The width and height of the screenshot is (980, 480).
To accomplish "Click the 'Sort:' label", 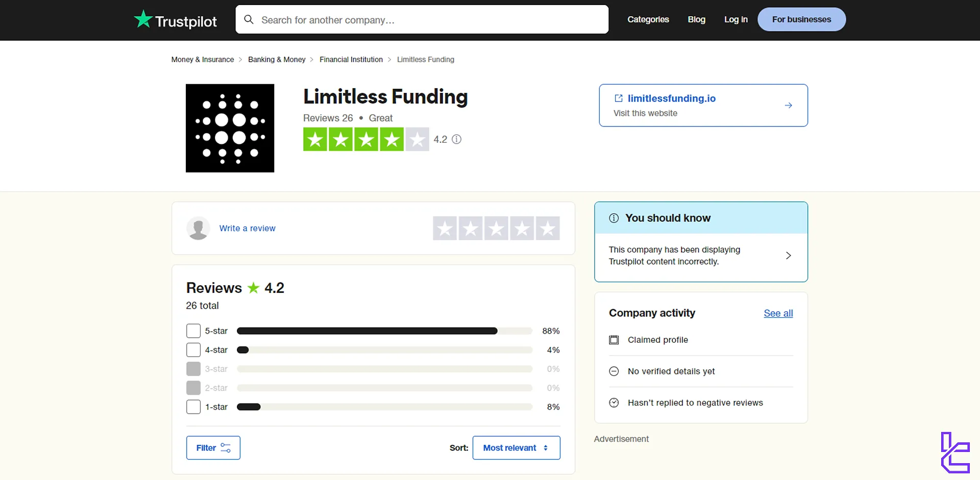I will pyautogui.click(x=459, y=448).
